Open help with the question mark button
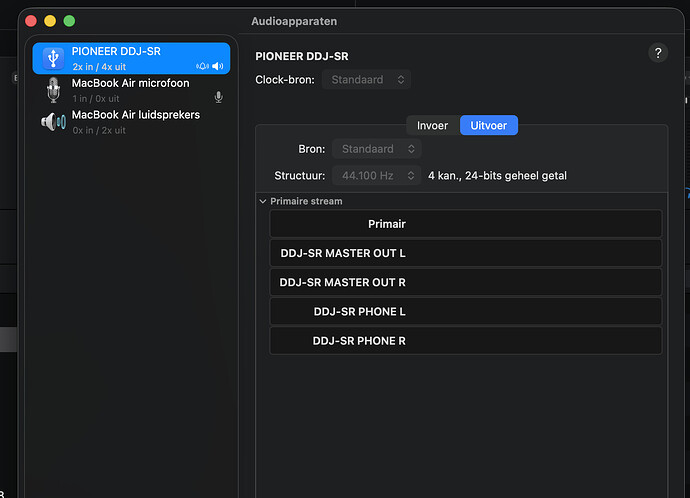 [x=657, y=54]
